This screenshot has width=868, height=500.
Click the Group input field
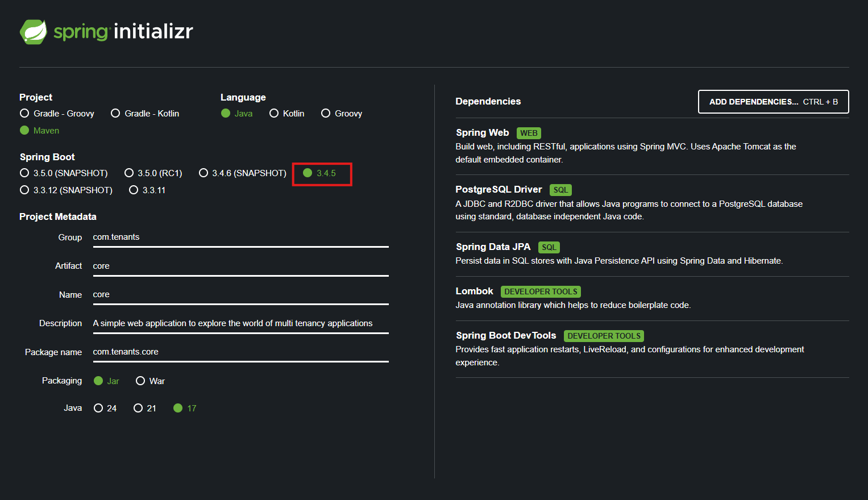coord(240,238)
